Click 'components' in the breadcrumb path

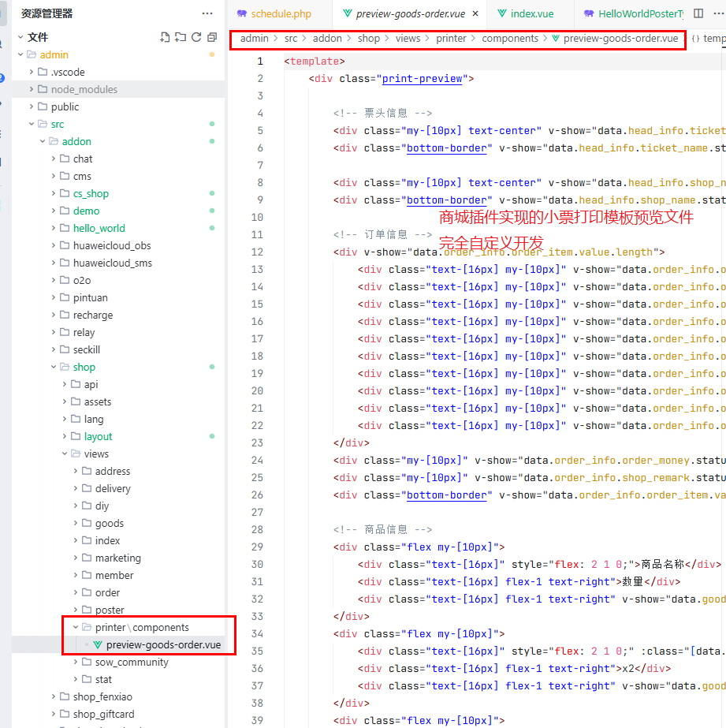click(510, 38)
